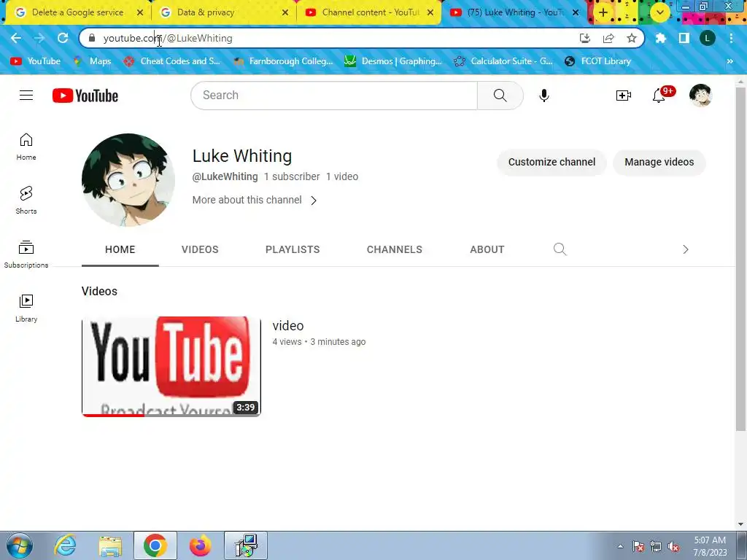The height and width of the screenshot is (560, 747).
Task: Open the Farnborough College bookmark
Action: [283, 61]
